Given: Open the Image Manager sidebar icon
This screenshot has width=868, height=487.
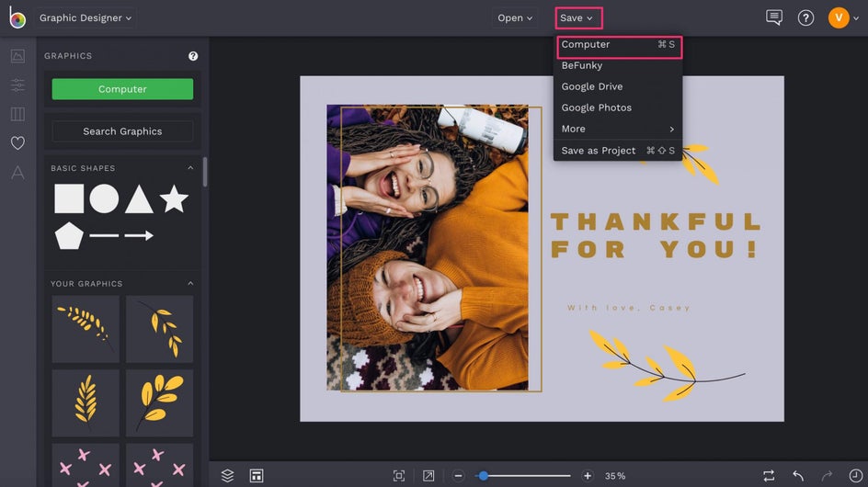Looking at the screenshot, I should [x=17, y=56].
